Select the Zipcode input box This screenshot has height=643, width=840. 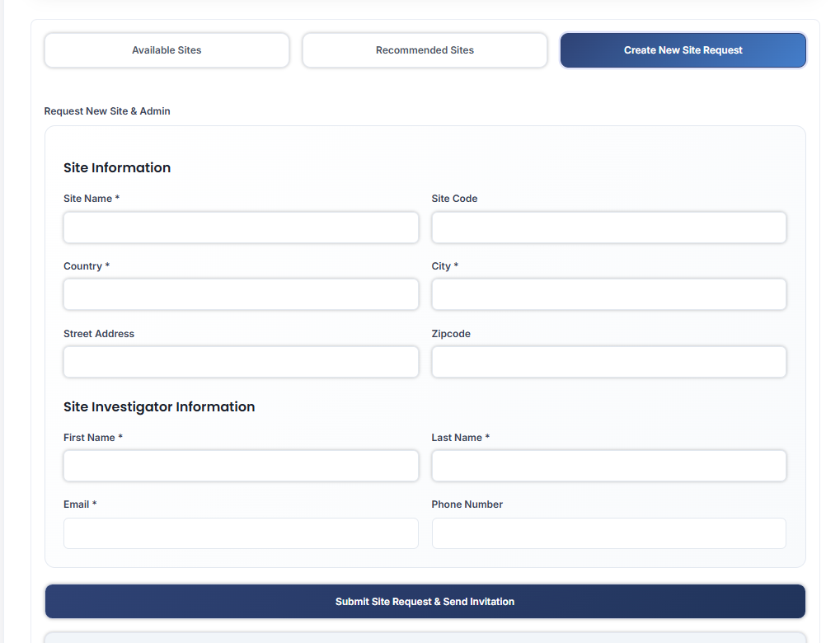point(608,362)
